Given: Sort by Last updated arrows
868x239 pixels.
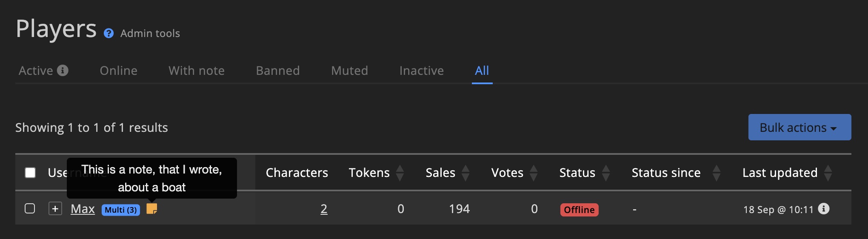Looking at the screenshot, I should click(x=828, y=173).
